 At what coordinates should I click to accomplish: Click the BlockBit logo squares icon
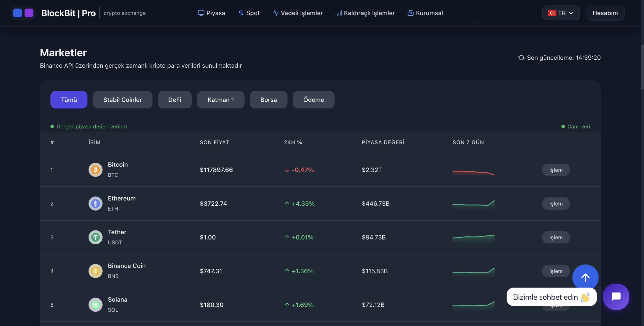[x=23, y=13]
